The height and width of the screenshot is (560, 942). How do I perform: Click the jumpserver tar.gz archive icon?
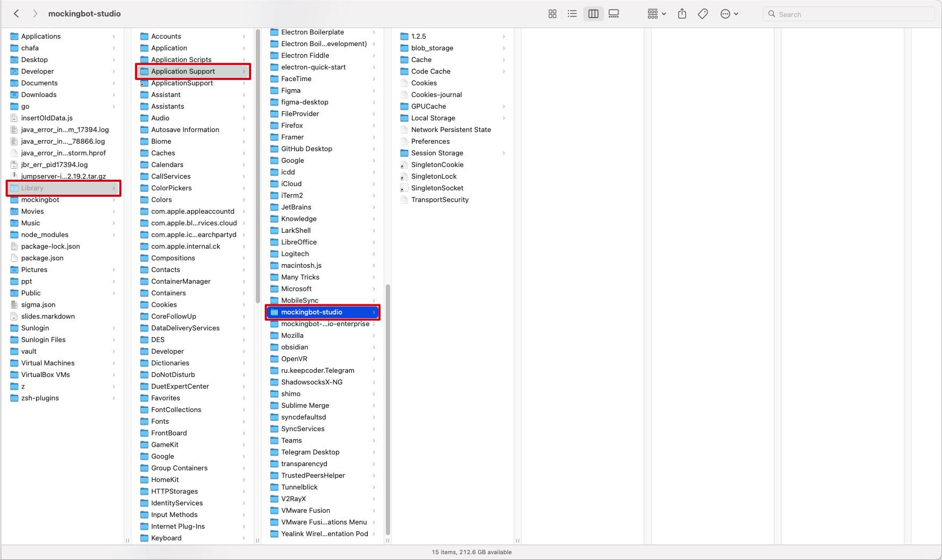14,176
